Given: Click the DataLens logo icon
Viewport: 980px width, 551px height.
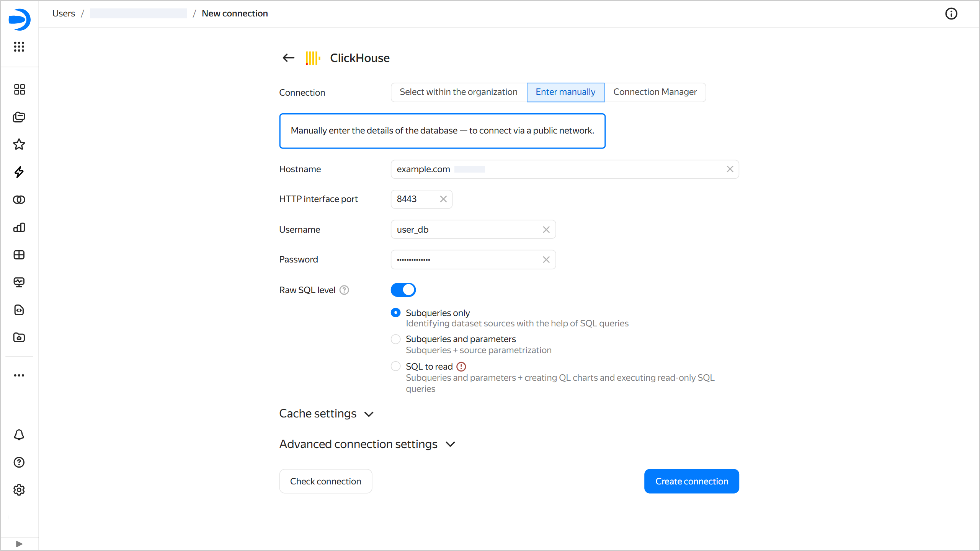Looking at the screenshot, I should [19, 19].
